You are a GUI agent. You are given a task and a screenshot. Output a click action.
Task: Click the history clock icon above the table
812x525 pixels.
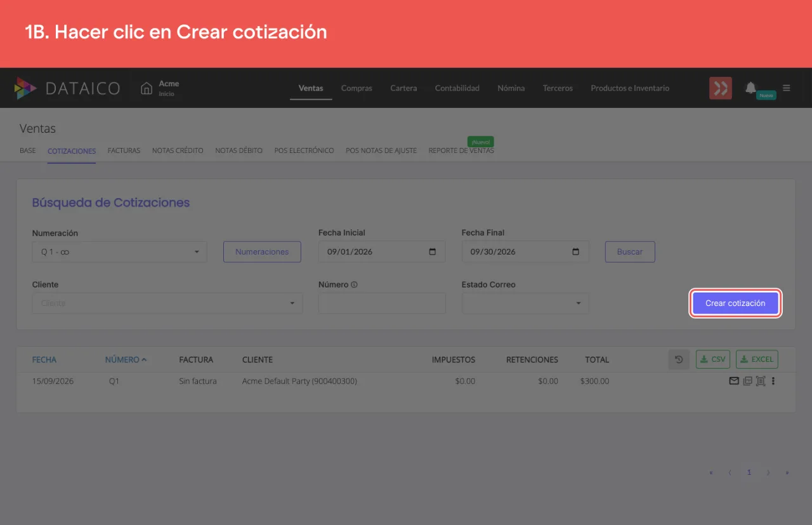[679, 359]
